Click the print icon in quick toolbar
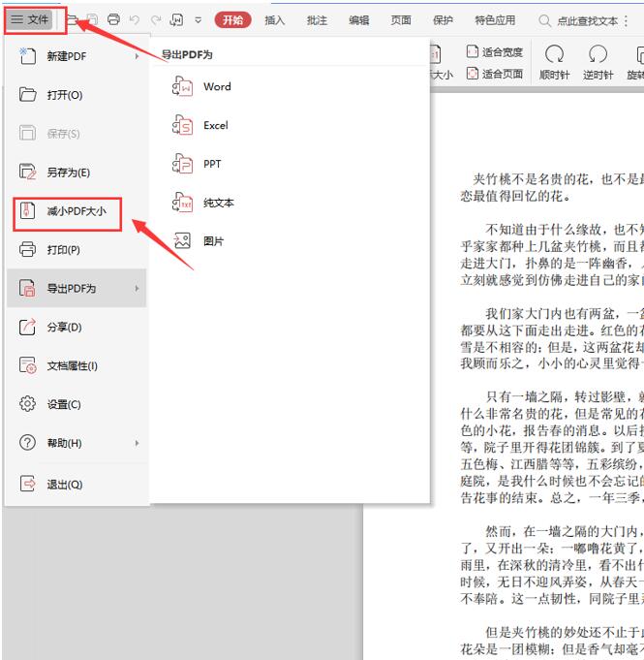 click(x=113, y=19)
